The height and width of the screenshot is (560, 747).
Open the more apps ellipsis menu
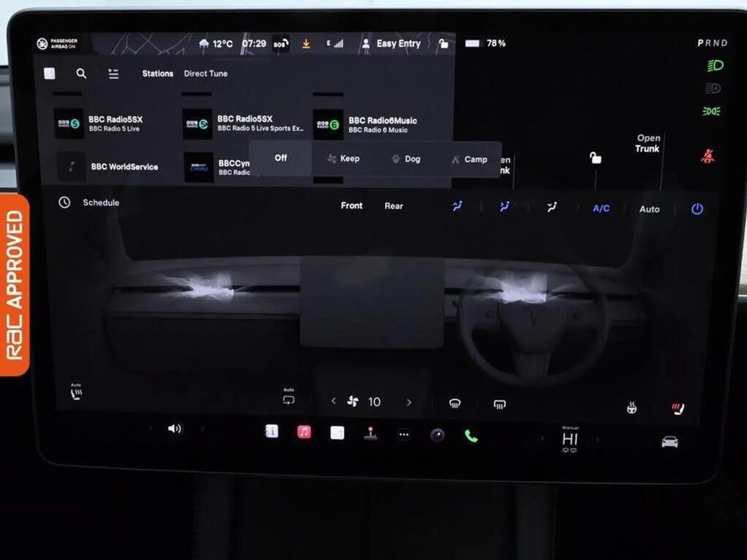(404, 435)
